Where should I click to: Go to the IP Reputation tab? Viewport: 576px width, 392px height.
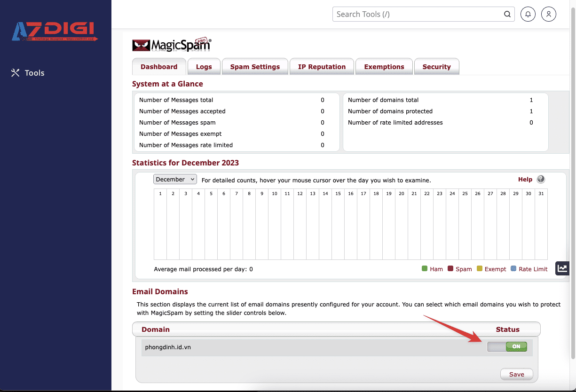(322, 67)
